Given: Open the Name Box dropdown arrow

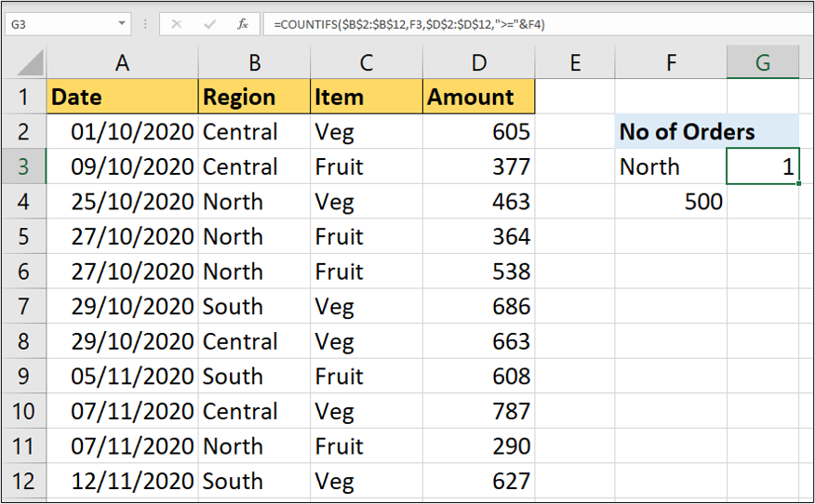Looking at the screenshot, I should tap(122, 23).
